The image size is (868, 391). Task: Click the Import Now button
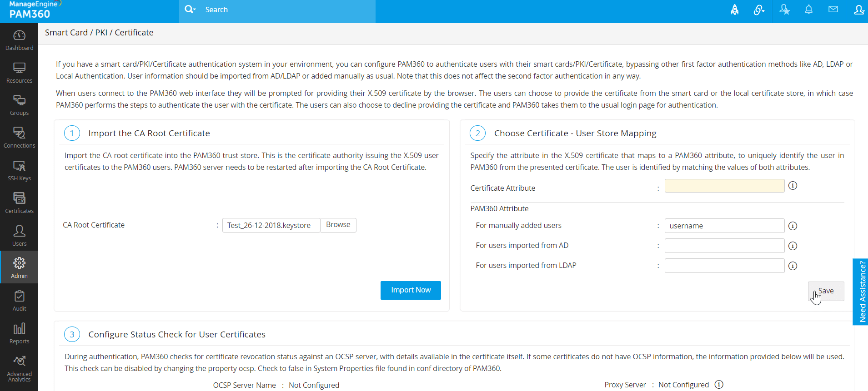pos(411,290)
